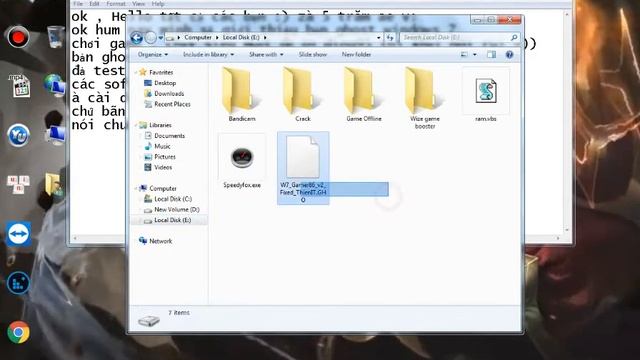Open Recent Places in Favorites
This screenshot has width=640, height=360.
pos(172,104)
